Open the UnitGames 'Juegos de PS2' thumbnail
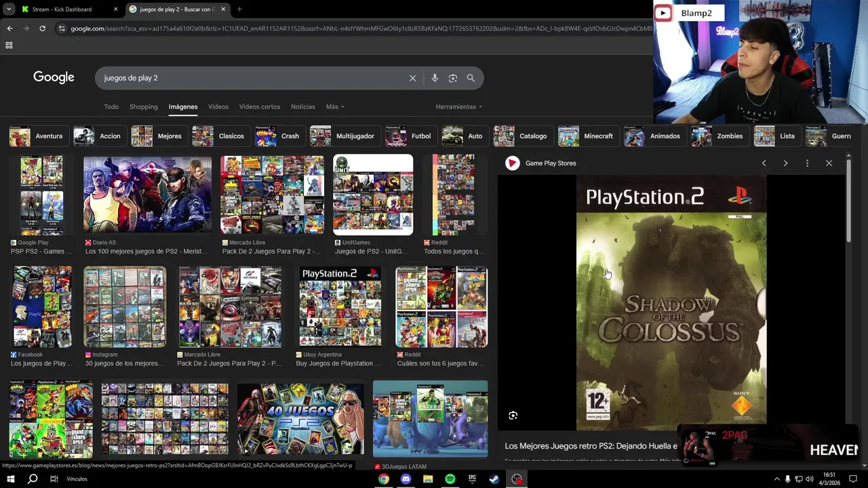The image size is (868, 488). (373, 195)
